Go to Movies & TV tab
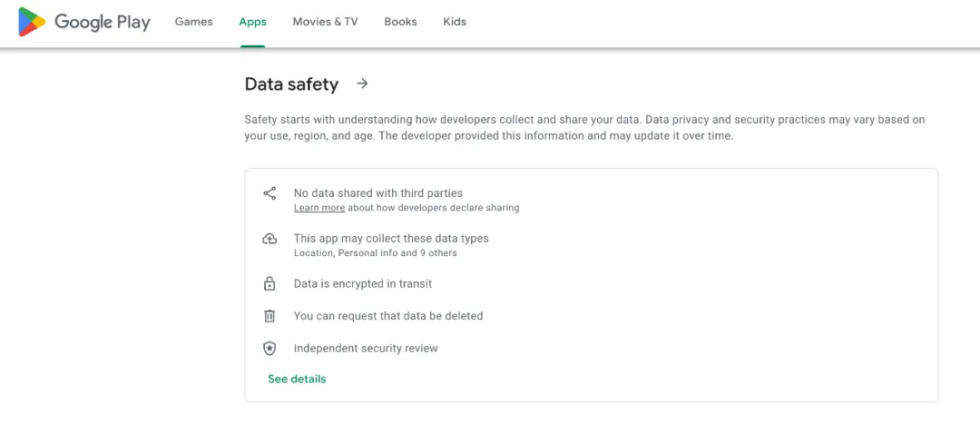 click(x=325, y=22)
